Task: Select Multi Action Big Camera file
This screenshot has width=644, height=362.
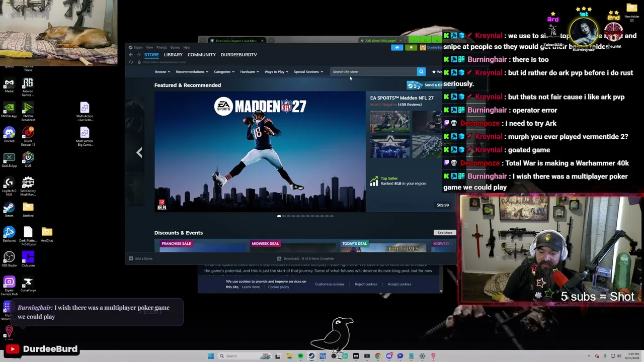Action: (x=85, y=136)
